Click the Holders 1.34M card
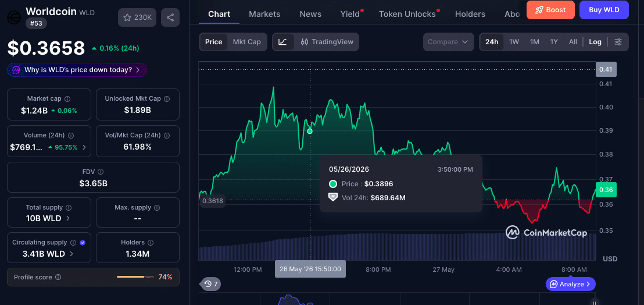644x305 pixels. (138, 248)
